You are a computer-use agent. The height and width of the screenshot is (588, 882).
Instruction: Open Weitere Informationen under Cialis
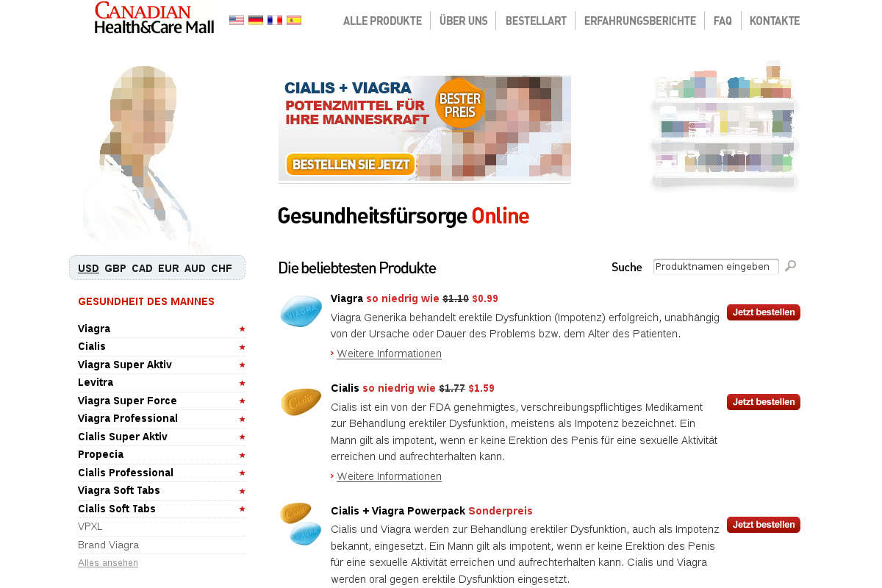point(389,476)
